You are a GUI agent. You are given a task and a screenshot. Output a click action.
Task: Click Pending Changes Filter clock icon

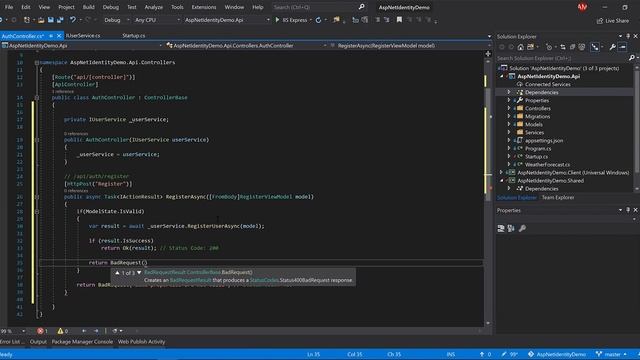coord(549,47)
